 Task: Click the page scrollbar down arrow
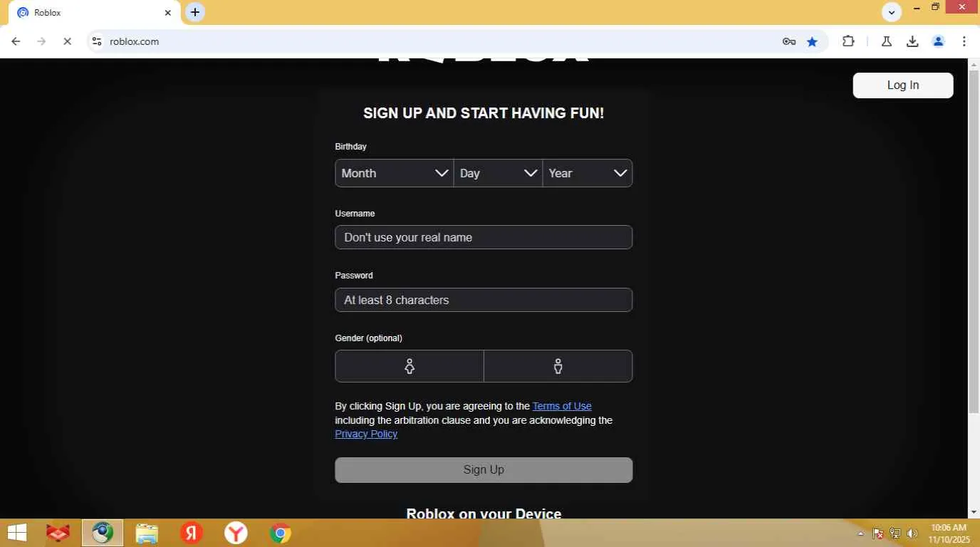pyautogui.click(x=974, y=512)
